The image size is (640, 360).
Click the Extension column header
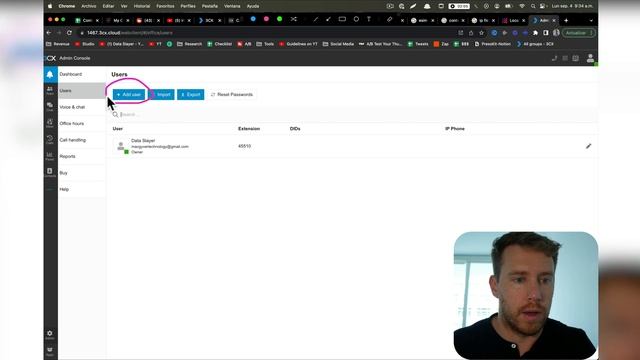pos(249,129)
